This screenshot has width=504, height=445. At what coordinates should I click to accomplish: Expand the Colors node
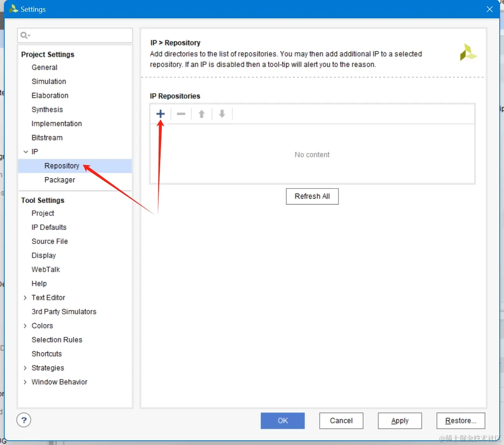[25, 326]
